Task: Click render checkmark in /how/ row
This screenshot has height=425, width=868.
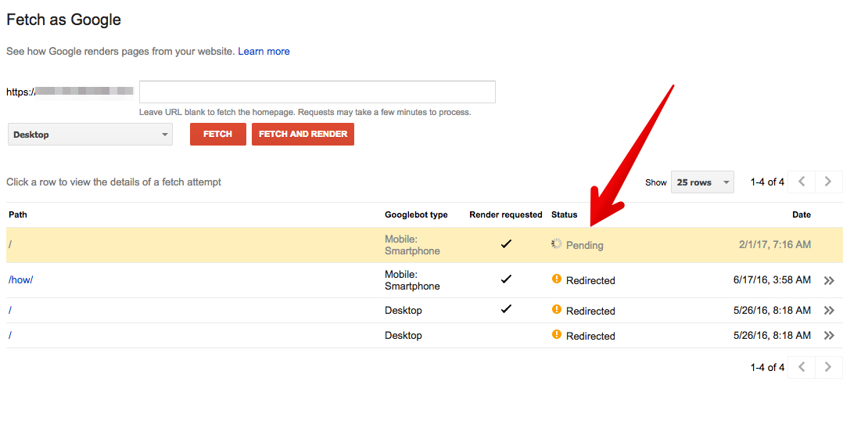Action: click(x=505, y=279)
